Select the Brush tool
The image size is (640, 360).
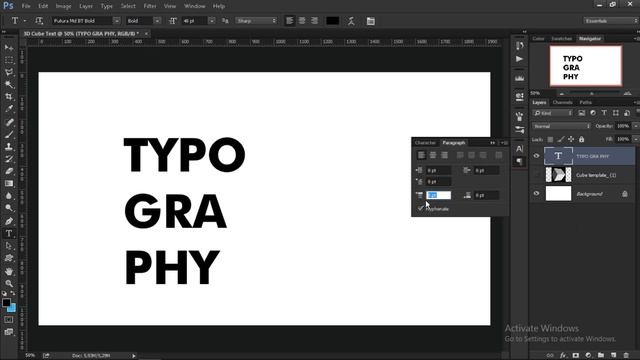(x=9, y=134)
